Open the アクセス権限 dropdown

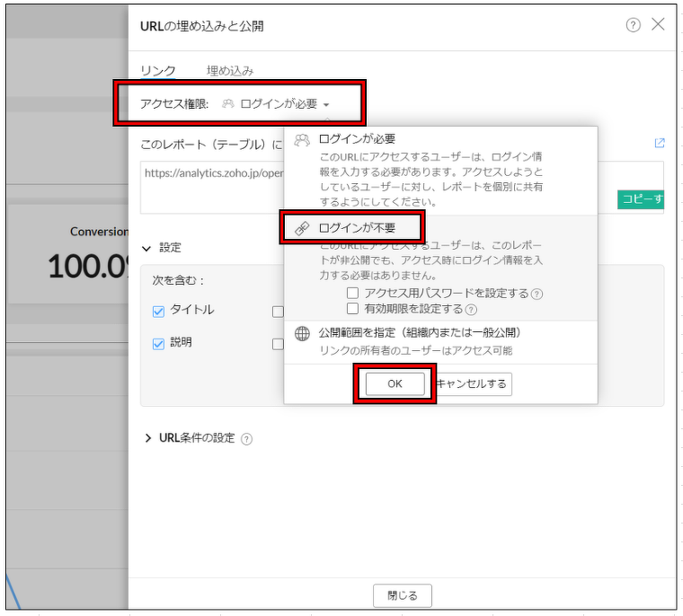coord(279,104)
